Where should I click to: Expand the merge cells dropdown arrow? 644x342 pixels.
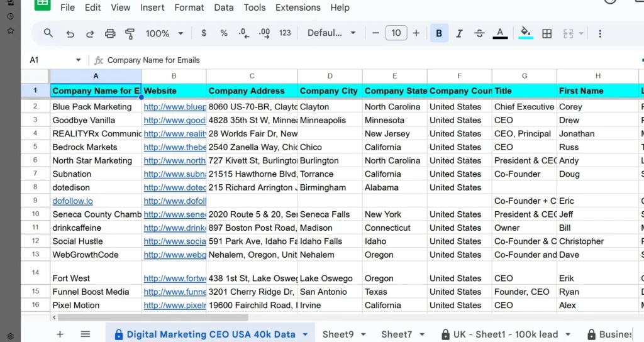[x=581, y=34]
